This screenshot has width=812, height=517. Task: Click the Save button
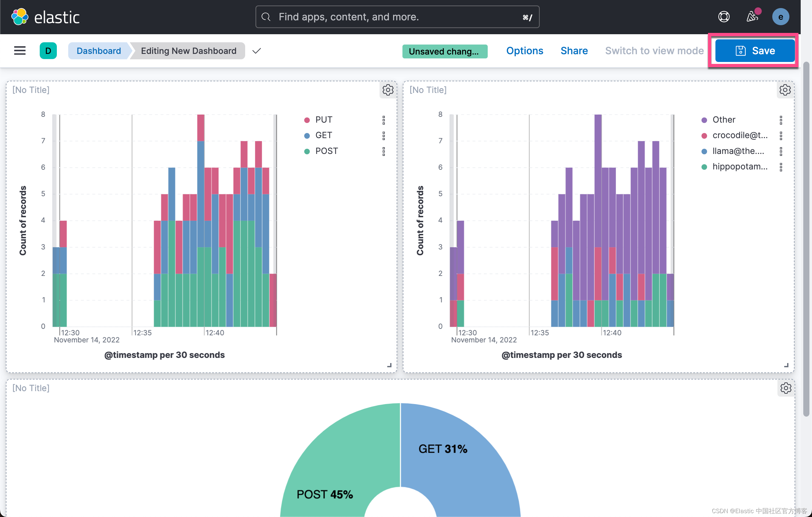point(755,51)
